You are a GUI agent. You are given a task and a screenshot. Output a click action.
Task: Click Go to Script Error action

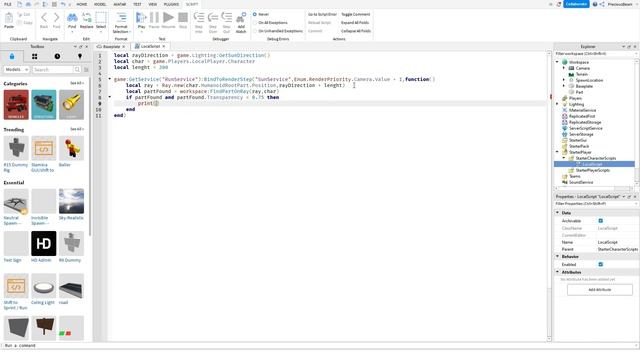point(322,14)
